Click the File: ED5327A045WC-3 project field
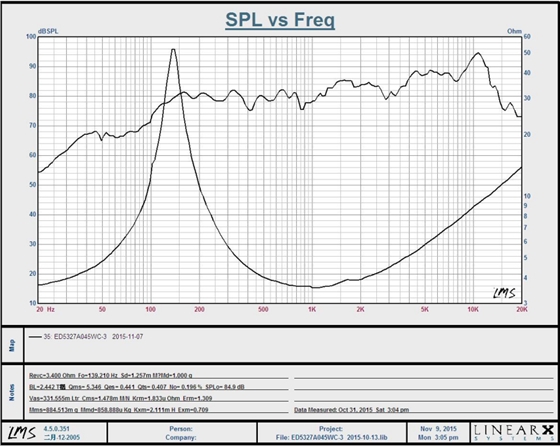560x446 pixels. (x=331, y=437)
